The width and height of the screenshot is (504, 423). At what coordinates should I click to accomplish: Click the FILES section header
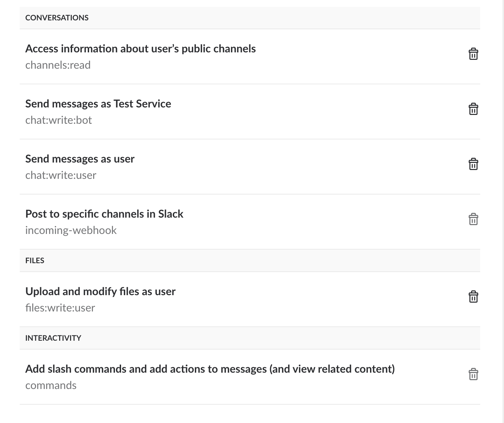click(x=35, y=260)
